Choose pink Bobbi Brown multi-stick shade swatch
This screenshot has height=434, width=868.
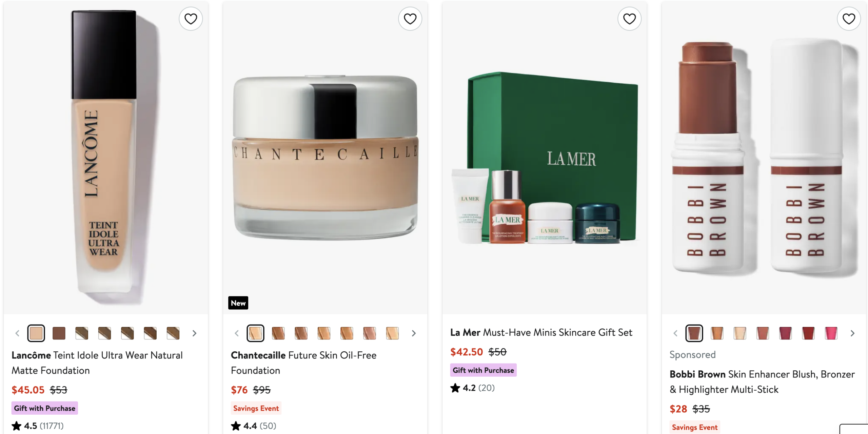(x=831, y=333)
